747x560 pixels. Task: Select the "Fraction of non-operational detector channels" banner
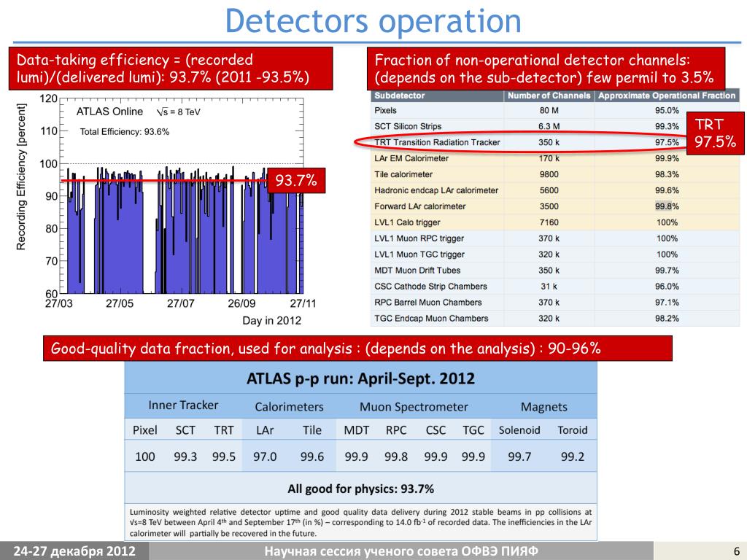point(546,69)
